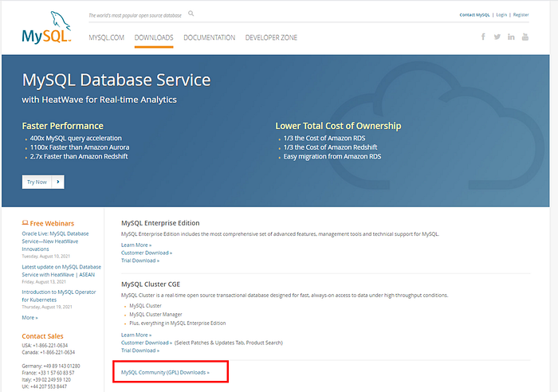This screenshot has height=392, width=558.
Task: Click the Login link
Action: pos(501,15)
